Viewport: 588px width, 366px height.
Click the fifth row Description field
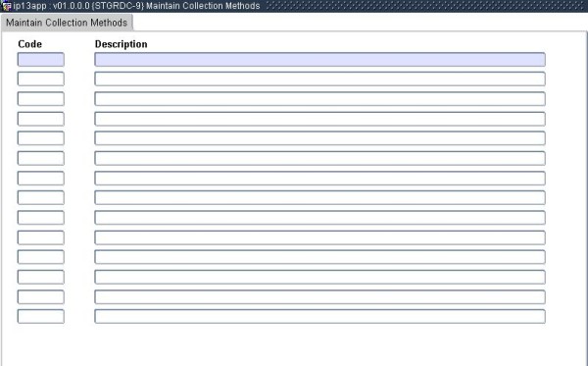tap(319, 138)
